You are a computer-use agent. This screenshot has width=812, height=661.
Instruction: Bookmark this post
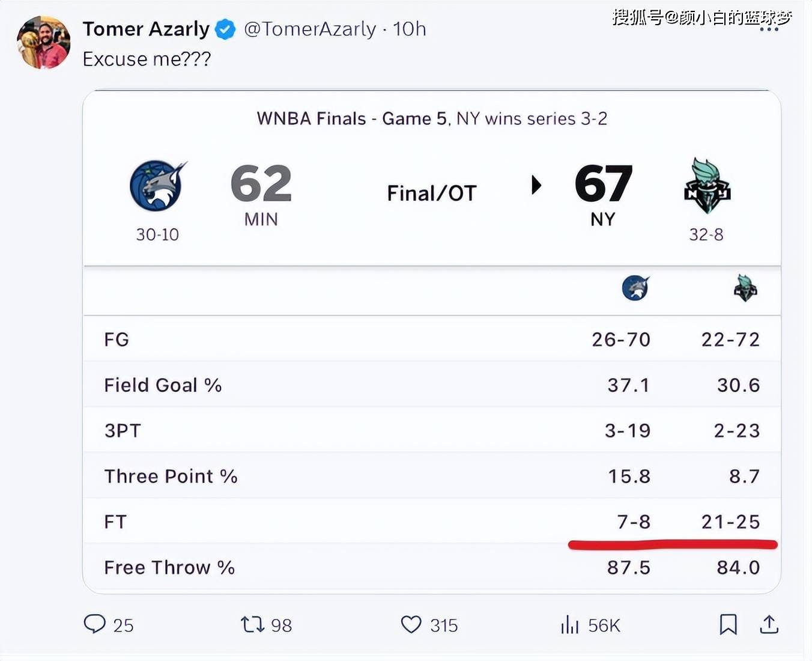coord(728,624)
